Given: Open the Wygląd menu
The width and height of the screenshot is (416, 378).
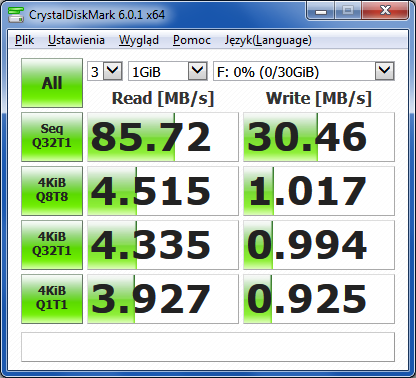Looking at the screenshot, I should (139, 40).
